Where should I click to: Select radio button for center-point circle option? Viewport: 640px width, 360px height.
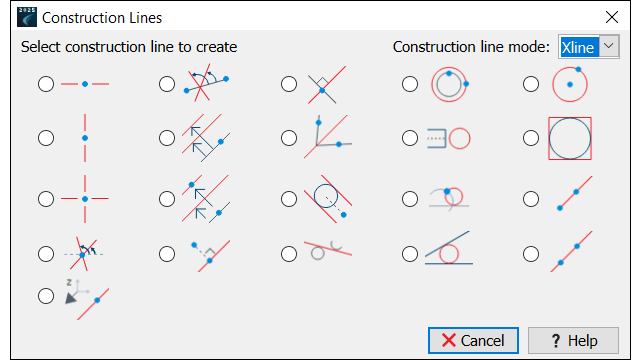531,84
